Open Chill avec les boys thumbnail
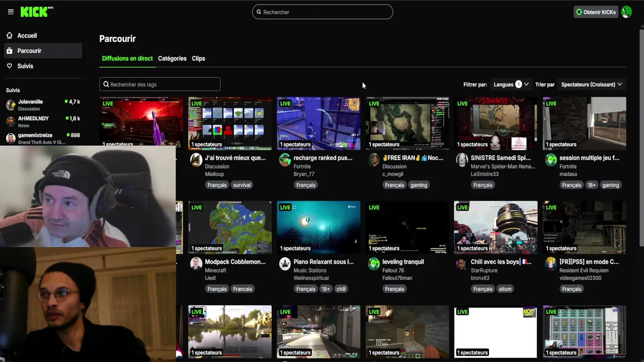644x362 pixels. coord(496,228)
